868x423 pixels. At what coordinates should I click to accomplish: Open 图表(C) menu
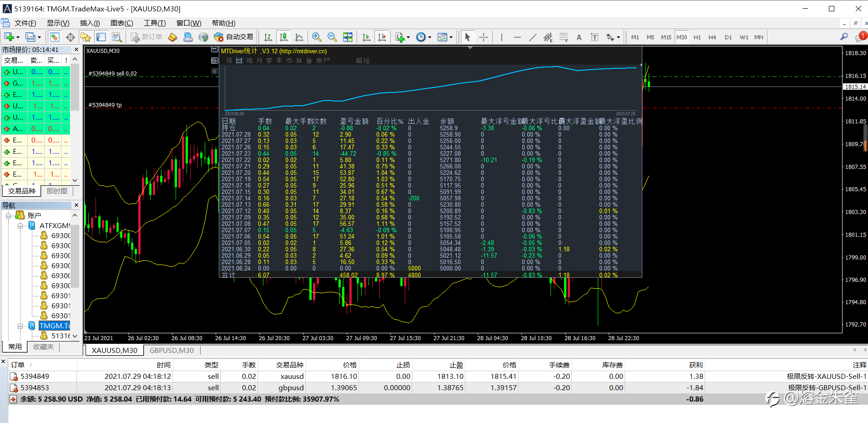(121, 23)
